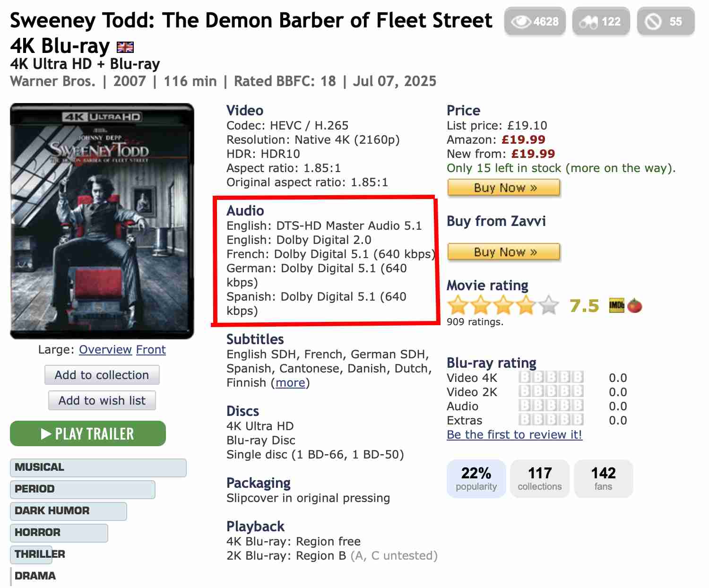Click the Zavvi Buy Now button
Image resolution: width=709 pixels, height=588 pixels.
click(x=504, y=252)
